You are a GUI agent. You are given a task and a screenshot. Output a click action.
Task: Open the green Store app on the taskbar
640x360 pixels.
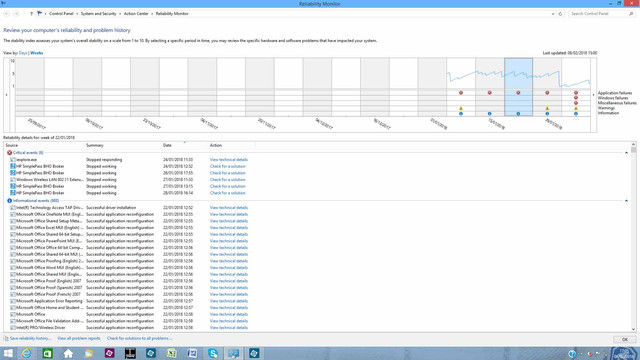tap(47, 353)
